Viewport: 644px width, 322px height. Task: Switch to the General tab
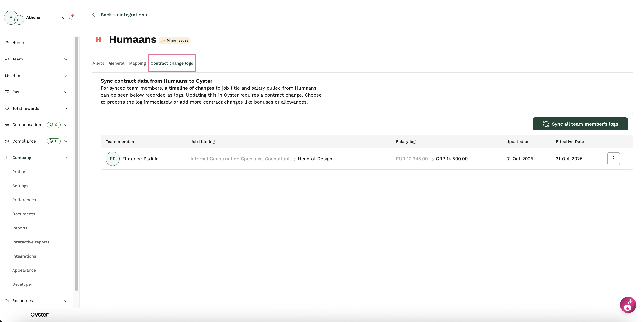point(116,63)
